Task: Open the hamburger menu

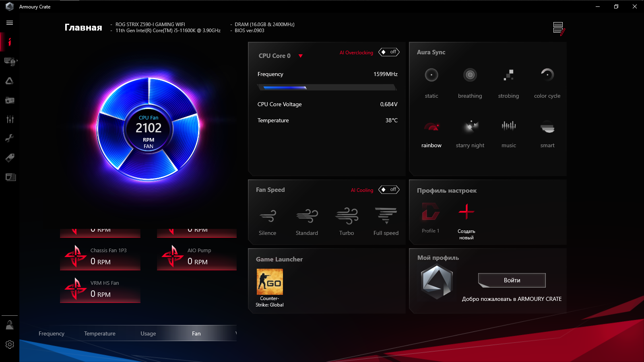Action: click(9, 23)
